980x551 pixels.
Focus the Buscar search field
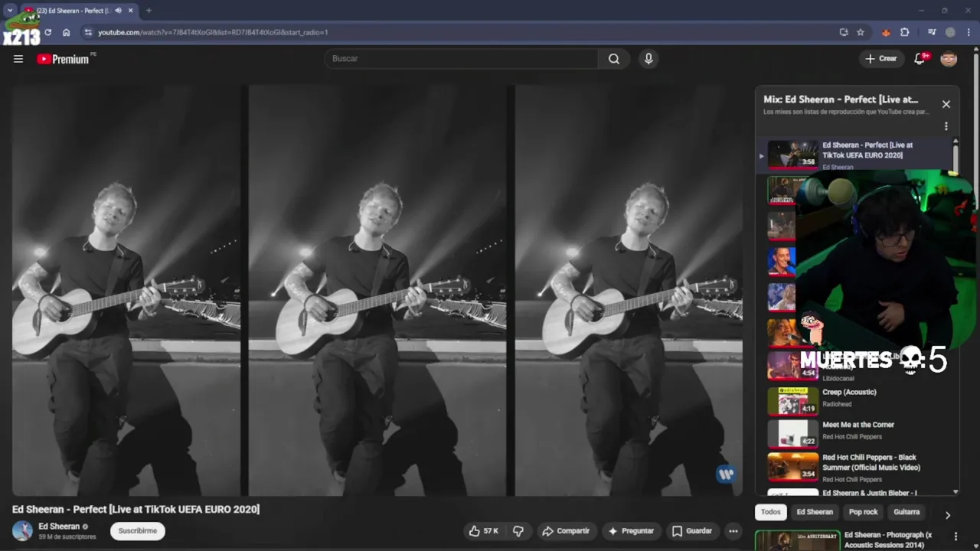(x=461, y=59)
